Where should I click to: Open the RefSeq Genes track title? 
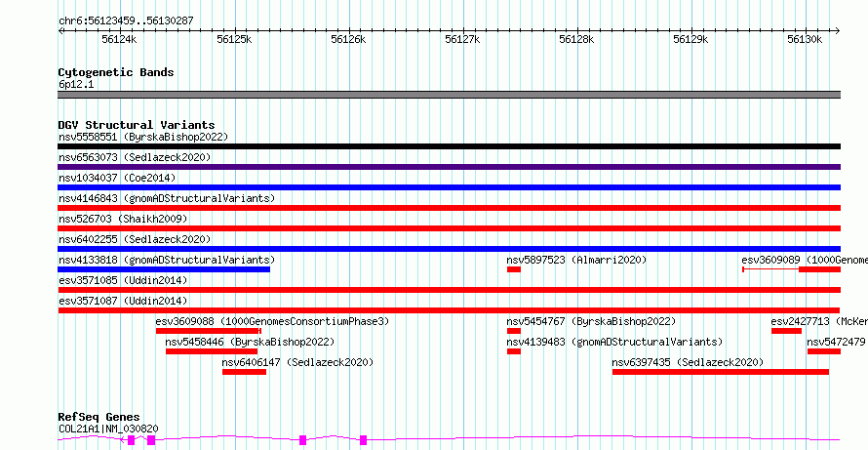[x=99, y=418]
